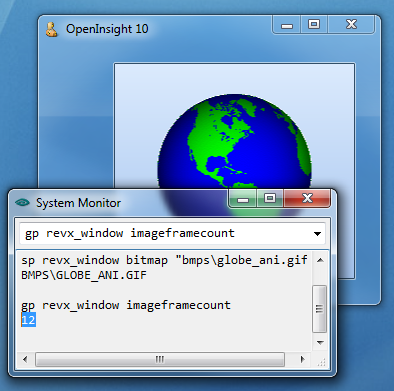Close the OpenInsight 10 window
The height and width of the screenshot is (391, 394).
click(351, 25)
